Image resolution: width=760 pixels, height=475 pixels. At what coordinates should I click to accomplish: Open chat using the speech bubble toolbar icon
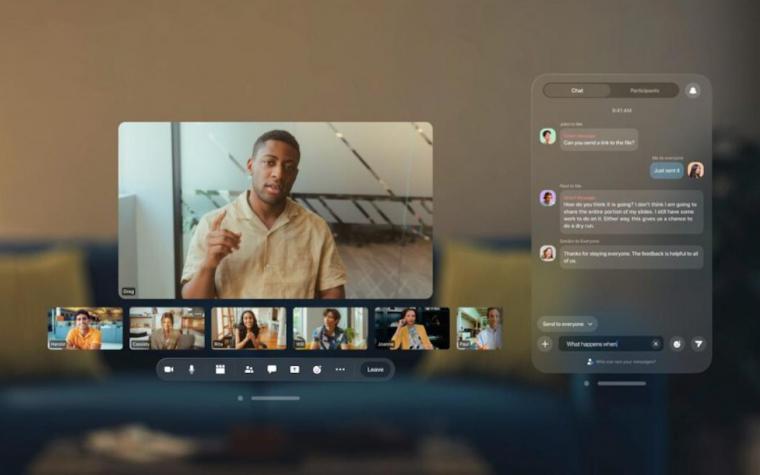tap(272, 369)
